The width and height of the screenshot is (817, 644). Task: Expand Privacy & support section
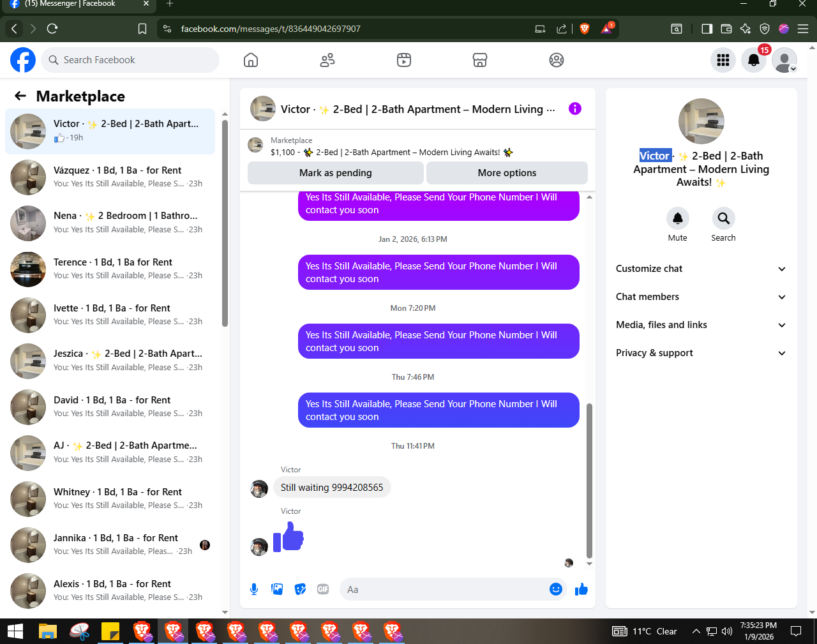click(x=701, y=353)
